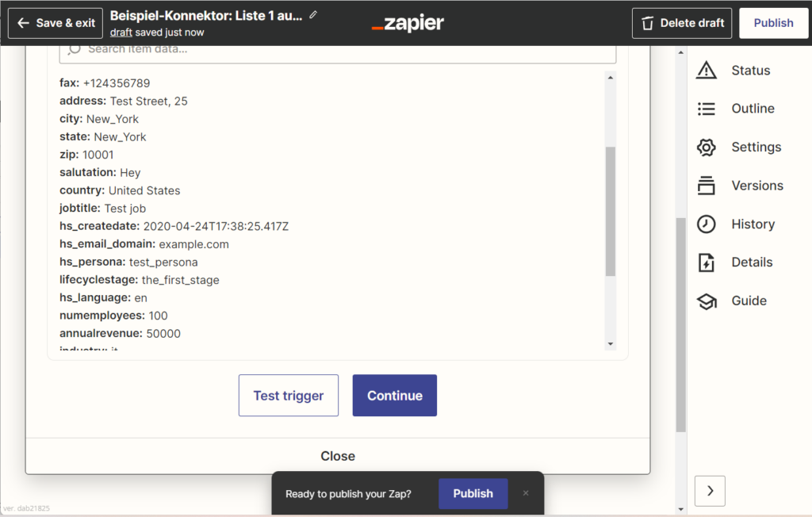The height and width of the screenshot is (517, 812).
Task: Open the Guide graduation cap icon
Action: pos(707,301)
